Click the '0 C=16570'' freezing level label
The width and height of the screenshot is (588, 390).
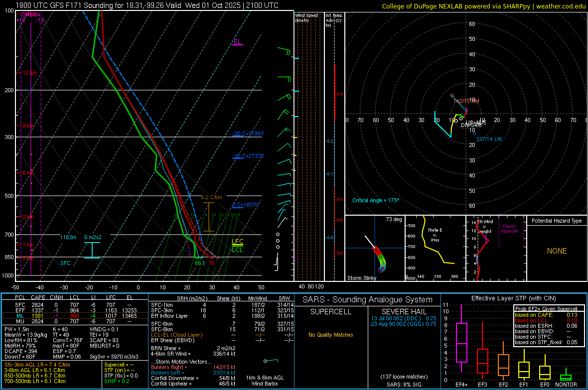246,205
